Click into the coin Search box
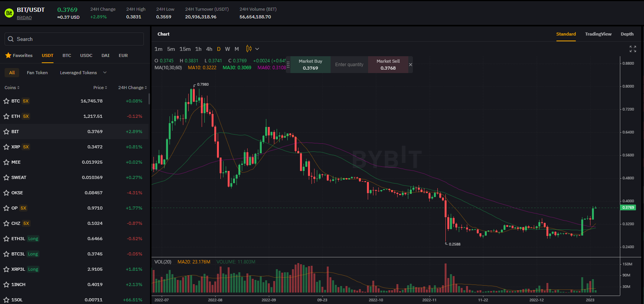Screen dimensions: 644x304 coord(74,39)
